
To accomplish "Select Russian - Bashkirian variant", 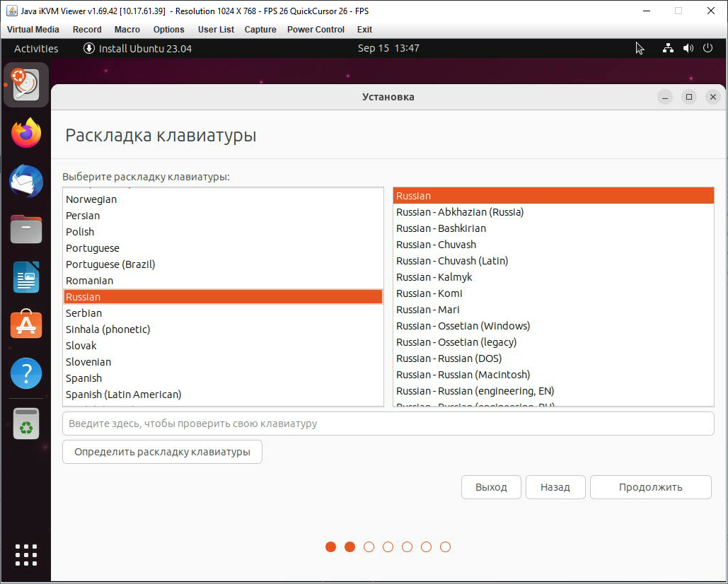I will pos(553,228).
